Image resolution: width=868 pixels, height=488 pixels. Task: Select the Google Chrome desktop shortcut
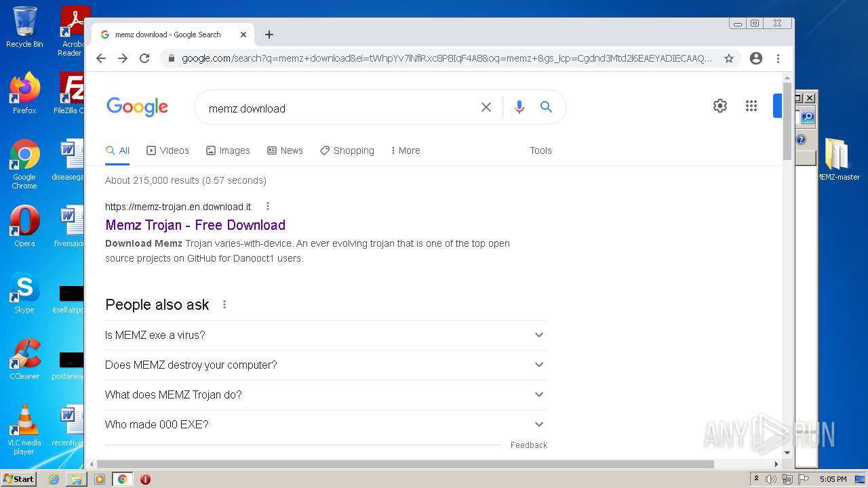tap(24, 165)
